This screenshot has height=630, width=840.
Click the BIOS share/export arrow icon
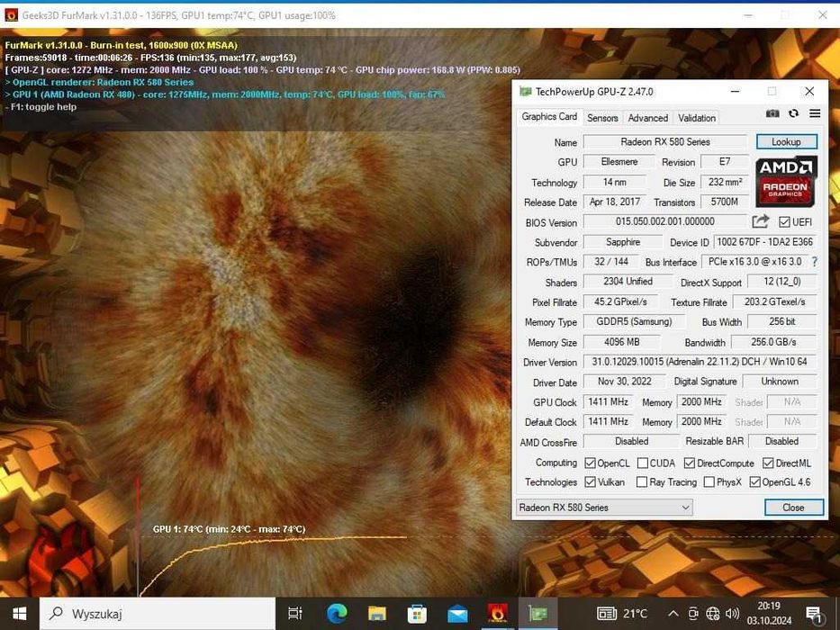[760, 221]
